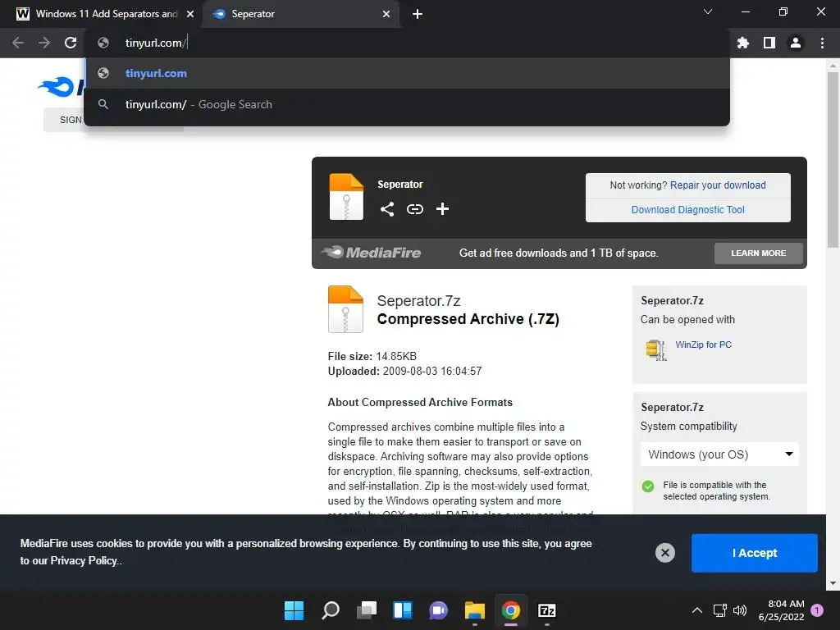The height and width of the screenshot is (630, 840).
Task: Open the Widgets taskbar icon
Action: pyautogui.click(x=402, y=610)
